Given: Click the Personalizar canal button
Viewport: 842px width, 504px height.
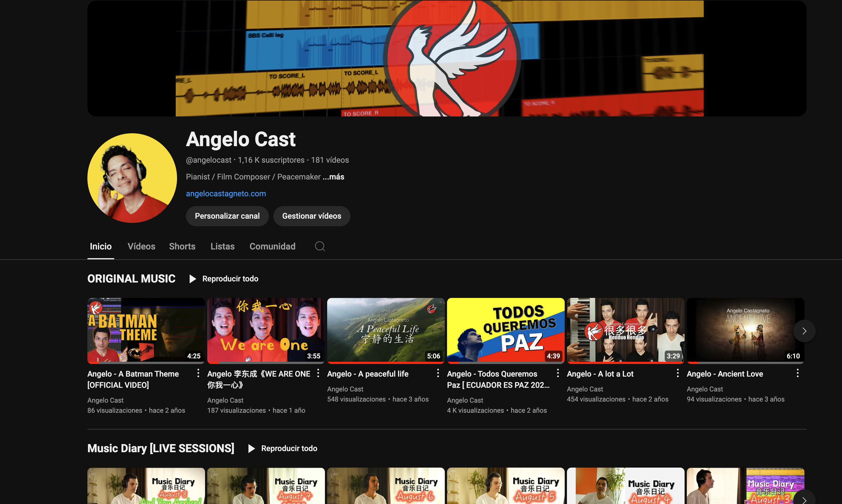Looking at the screenshot, I should pyautogui.click(x=227, y=216).
